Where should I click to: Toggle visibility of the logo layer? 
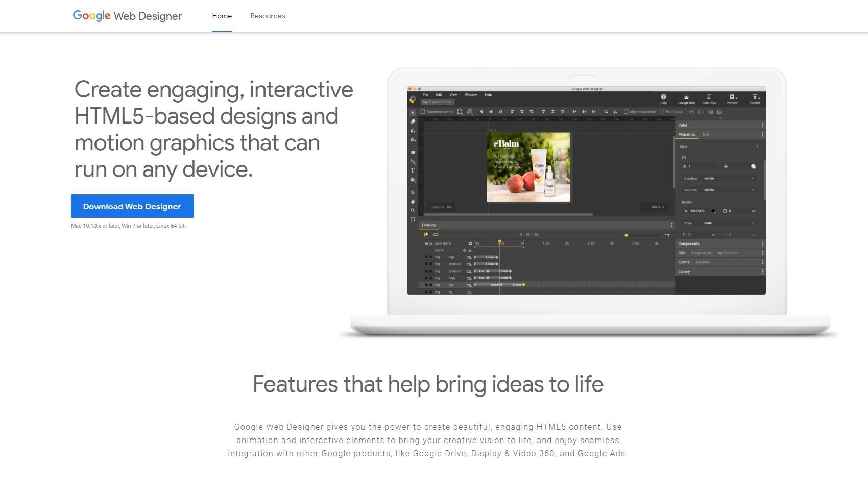426,257
